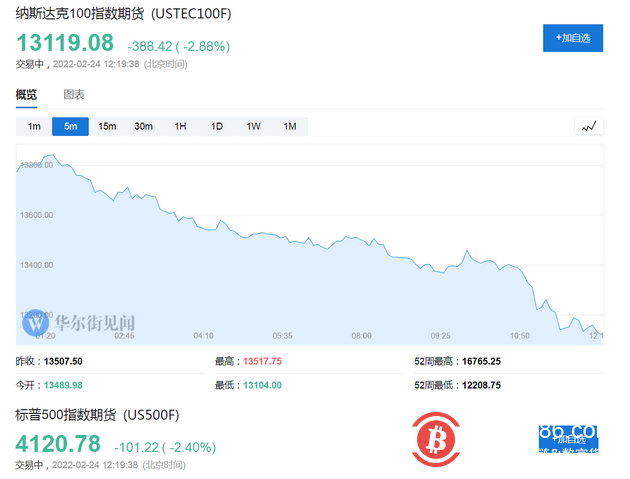Select the 15m interval
Screen dimensions: 630x479
(107, 127)
